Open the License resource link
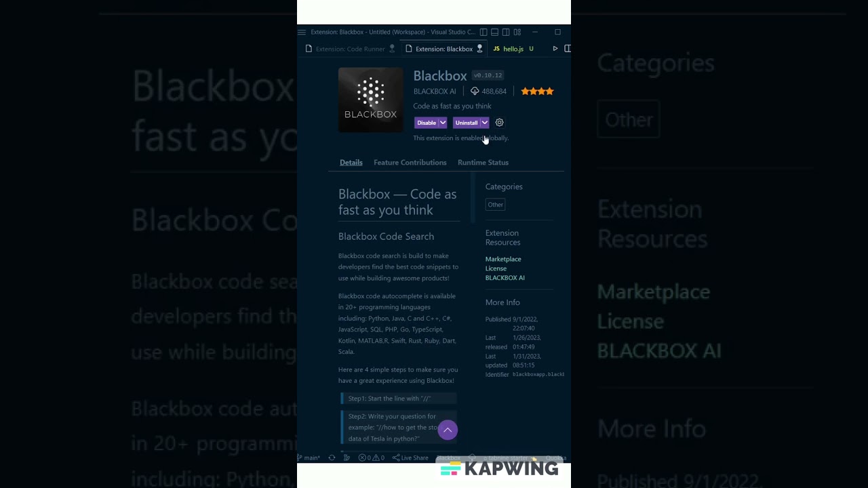 496,268
